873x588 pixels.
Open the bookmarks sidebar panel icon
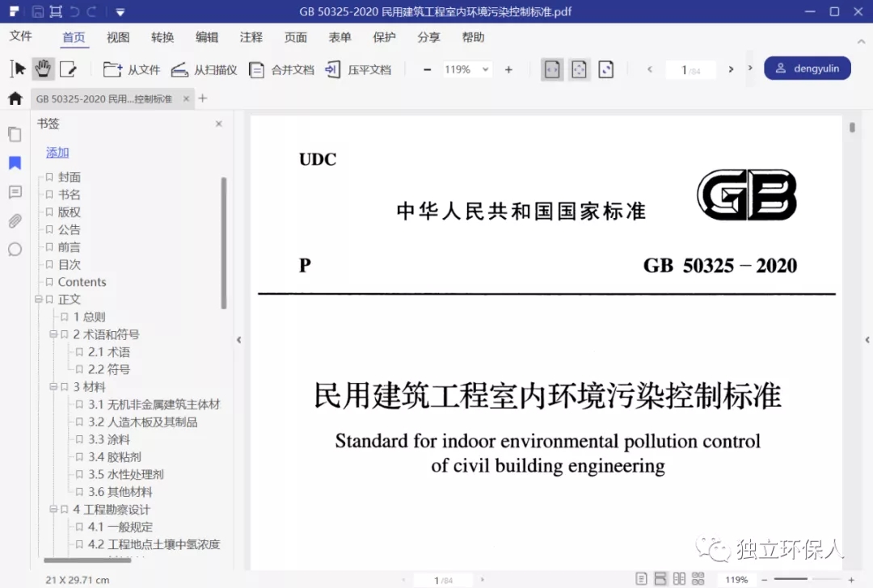(x=15, y=163)
